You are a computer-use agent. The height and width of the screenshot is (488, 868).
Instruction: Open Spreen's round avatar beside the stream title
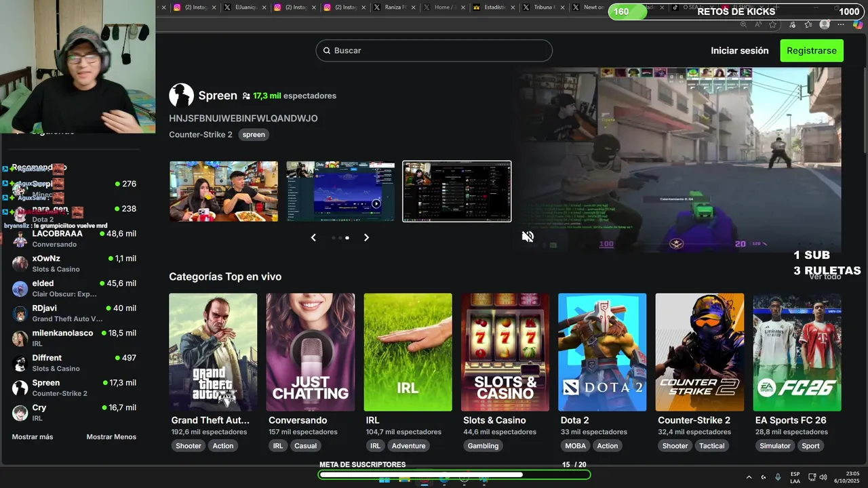tap(181, 96)
